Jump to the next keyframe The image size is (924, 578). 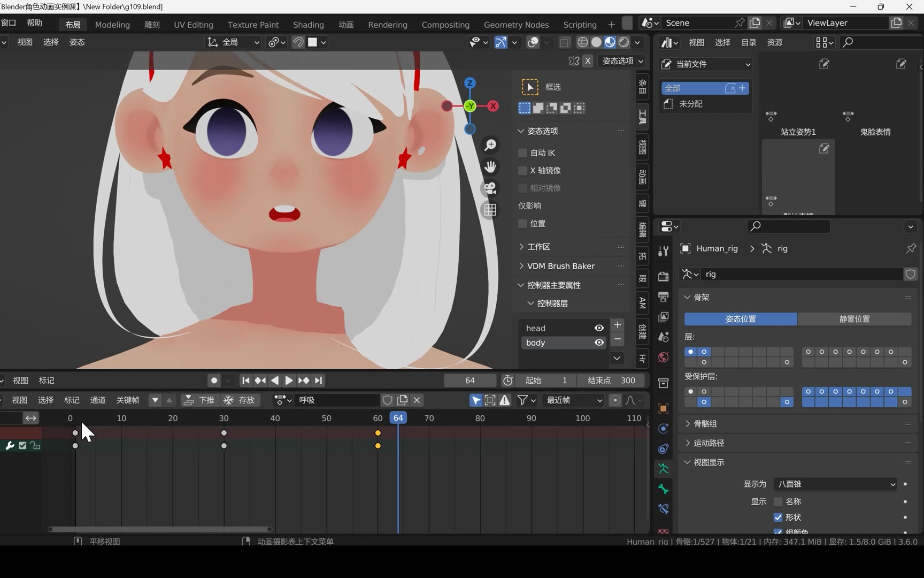[304, 381]
